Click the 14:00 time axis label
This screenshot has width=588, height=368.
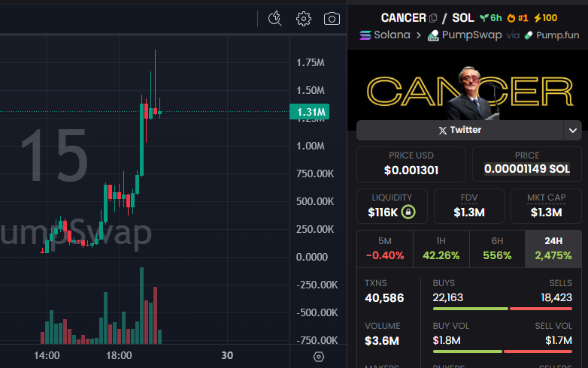click(47, 355)
